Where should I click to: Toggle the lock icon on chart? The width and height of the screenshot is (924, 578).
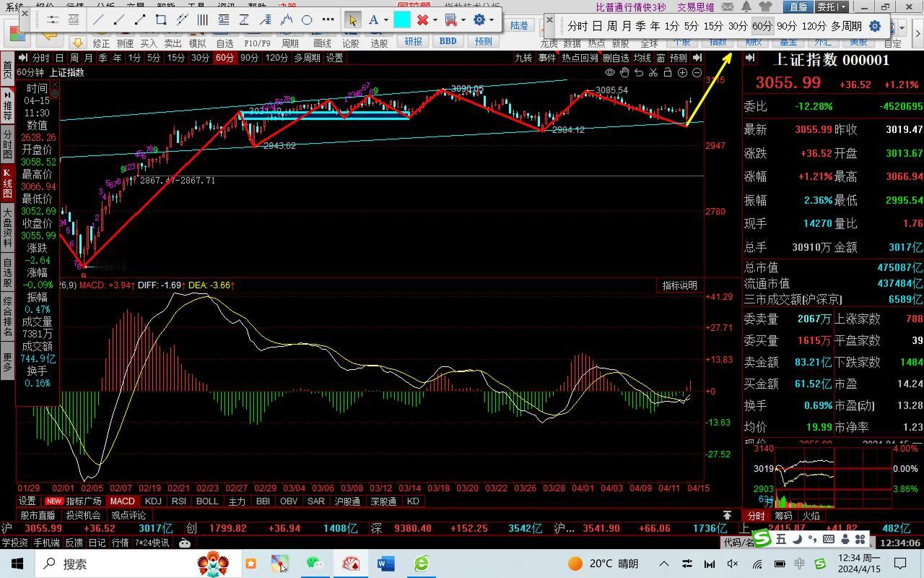[x=668, y=72]
